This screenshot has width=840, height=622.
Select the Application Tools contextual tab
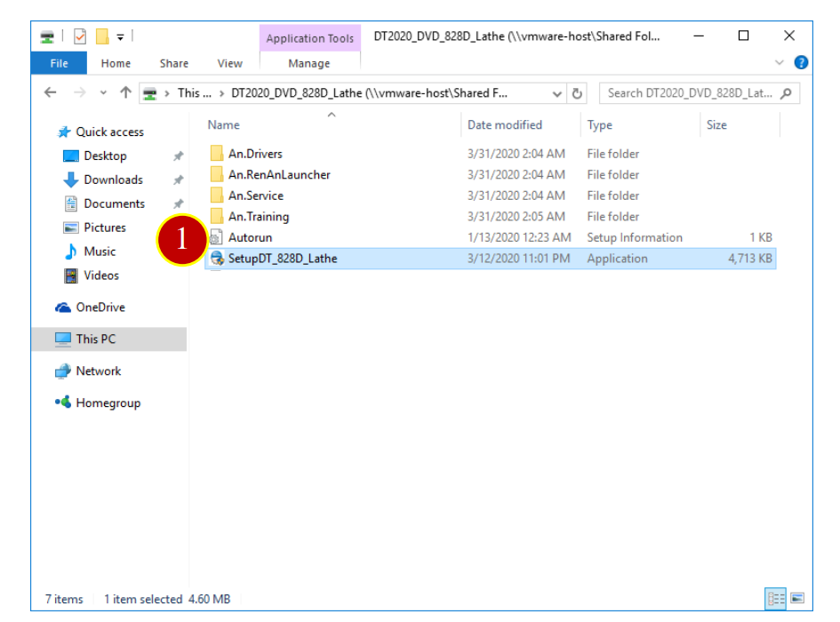(309, 38)
